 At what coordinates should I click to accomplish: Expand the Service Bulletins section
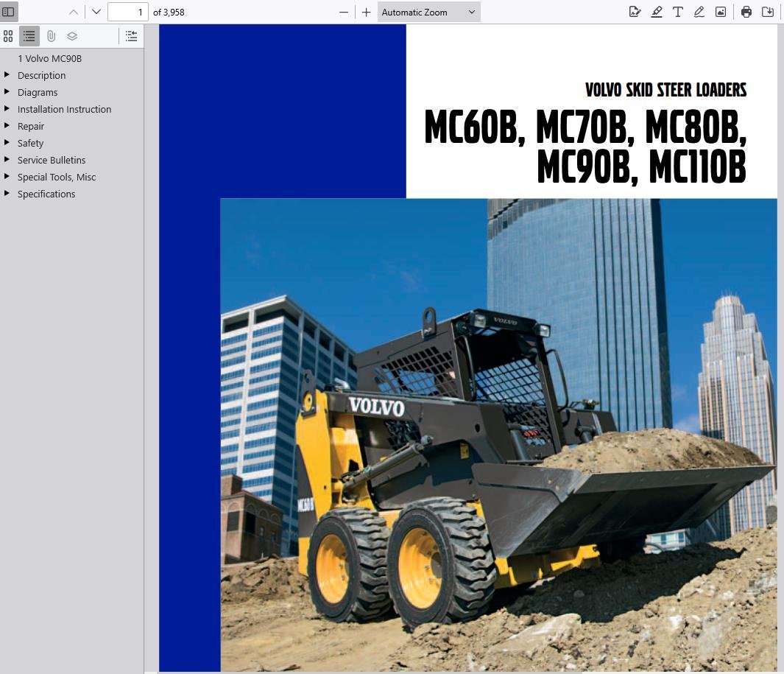(x=7, y=160)
